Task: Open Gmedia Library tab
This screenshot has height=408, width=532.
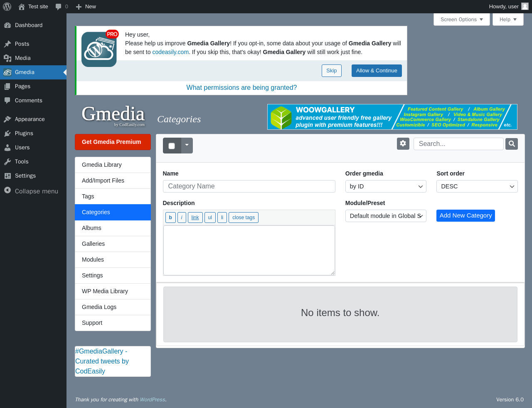Action: (x=113, y=165)
